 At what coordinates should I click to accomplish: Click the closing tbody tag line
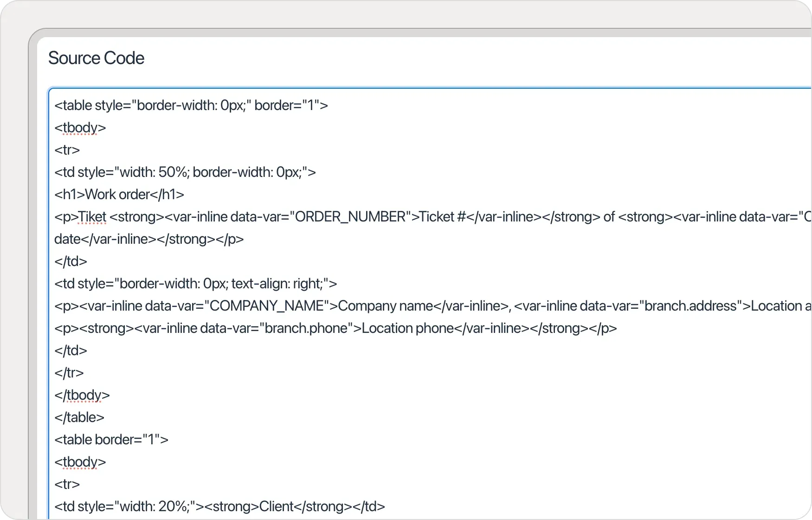81,395
